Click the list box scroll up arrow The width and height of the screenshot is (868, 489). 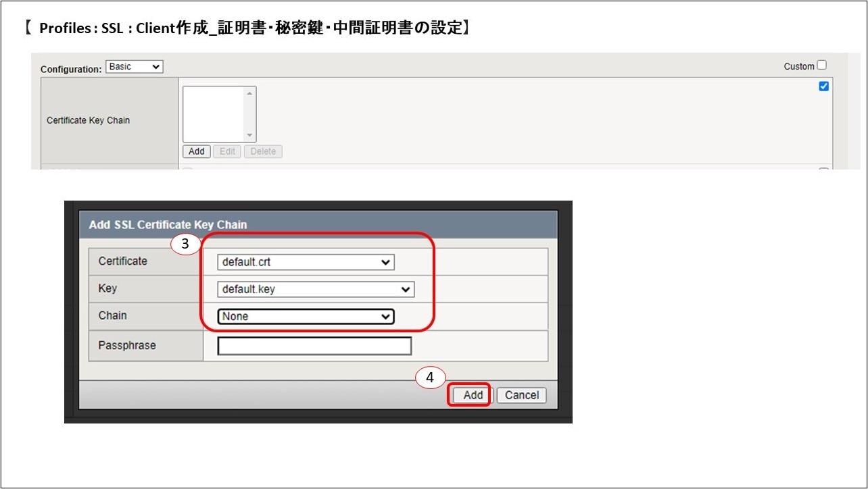[x=250, y=93]
